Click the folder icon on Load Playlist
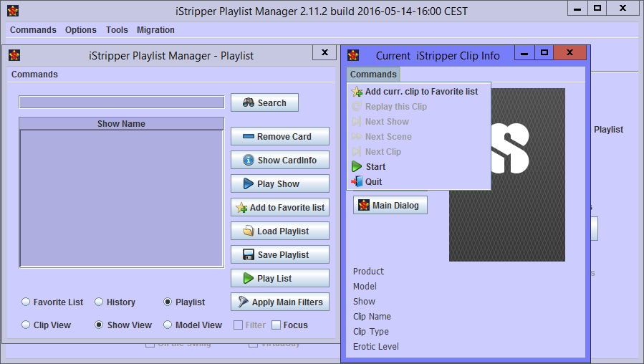 tap(249, 231)
